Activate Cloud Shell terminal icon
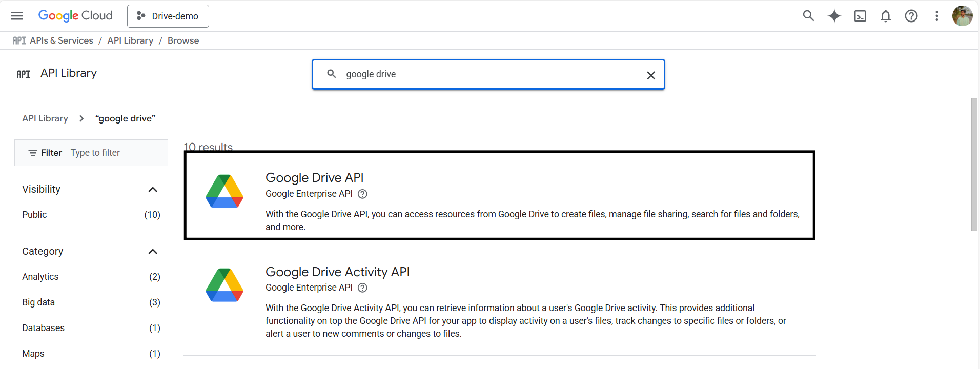This screenshot has width=980, height=369. coord(860,16)
